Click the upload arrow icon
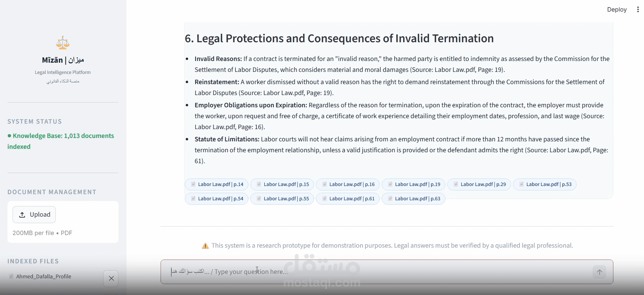The height and width of the screenshot is (295, 644). click(22, 215)
